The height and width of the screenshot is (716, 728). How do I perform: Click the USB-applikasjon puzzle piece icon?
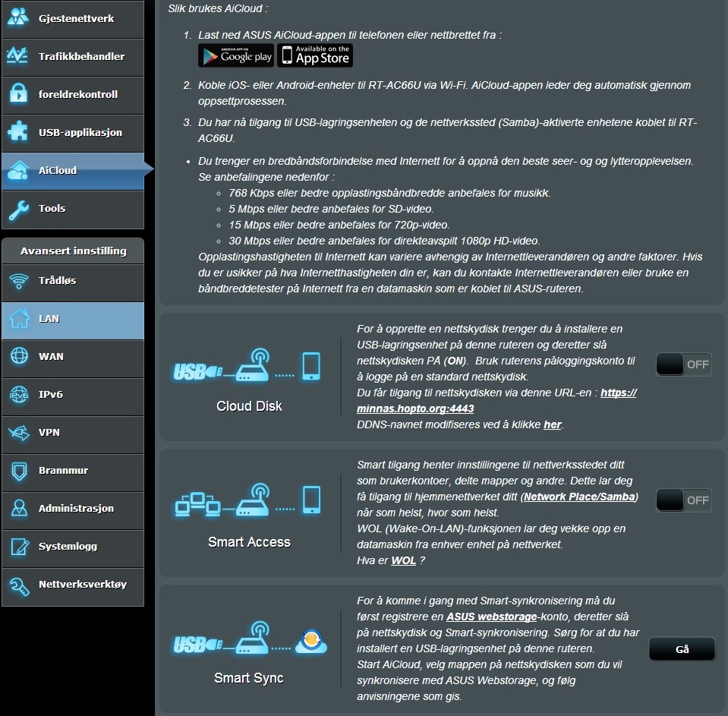click(18, 131)
